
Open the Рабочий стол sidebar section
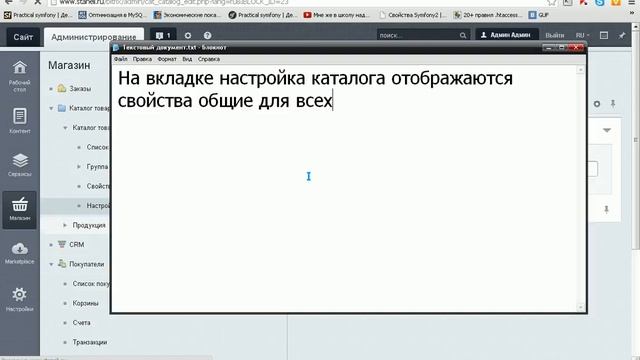20,76
